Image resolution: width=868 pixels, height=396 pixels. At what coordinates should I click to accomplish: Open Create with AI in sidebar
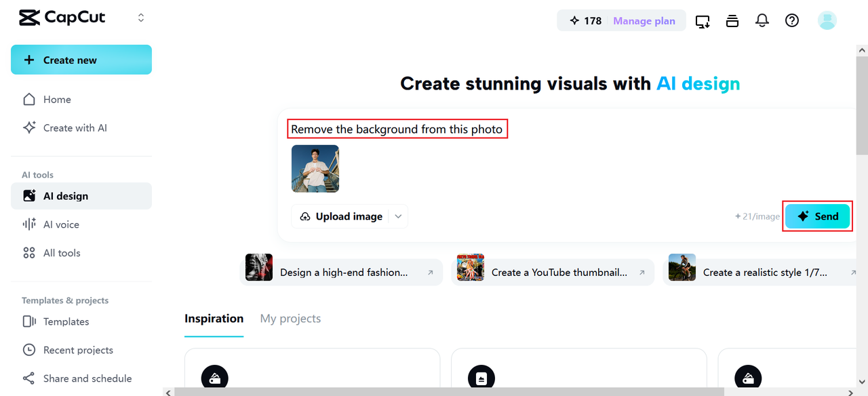tap(75, 128)
